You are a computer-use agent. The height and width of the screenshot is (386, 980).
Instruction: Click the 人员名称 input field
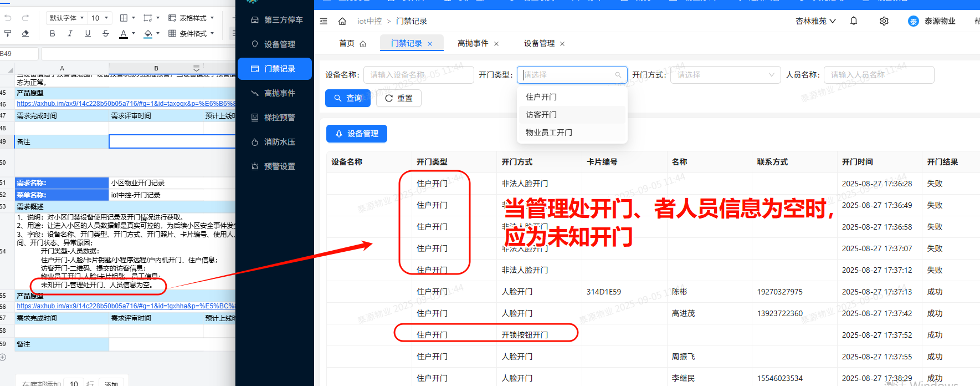879,75
